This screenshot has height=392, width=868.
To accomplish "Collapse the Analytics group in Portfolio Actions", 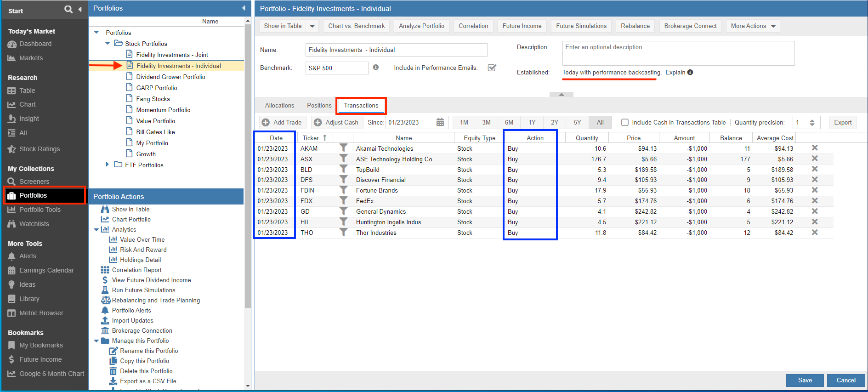I will [x=96, y=230].
